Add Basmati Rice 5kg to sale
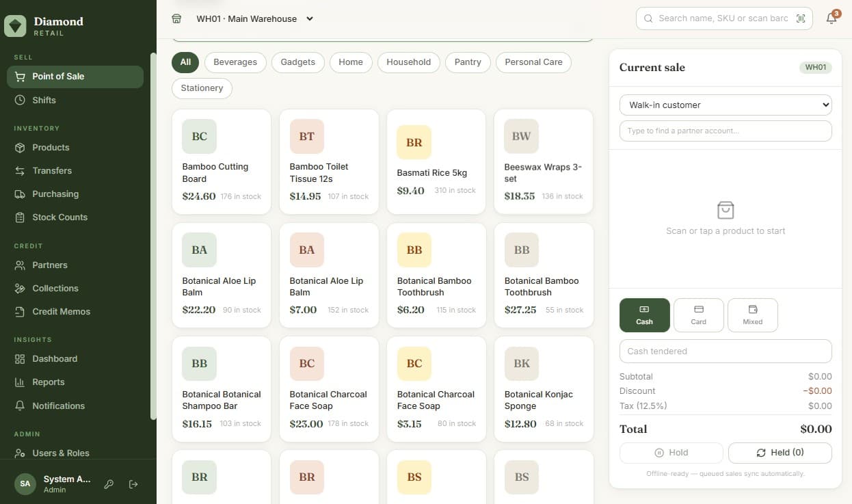 [x=436, y=161]
